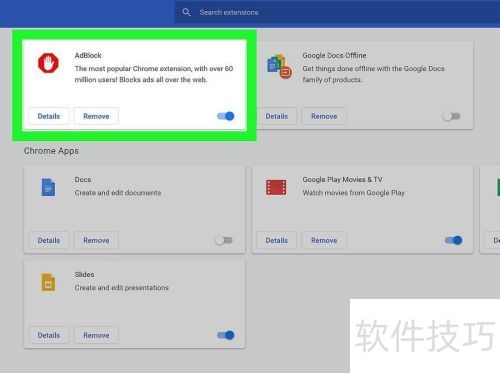Click the Search extensions field
The width and height of the screenshot is (500, 373).
(x=337, y=12)
